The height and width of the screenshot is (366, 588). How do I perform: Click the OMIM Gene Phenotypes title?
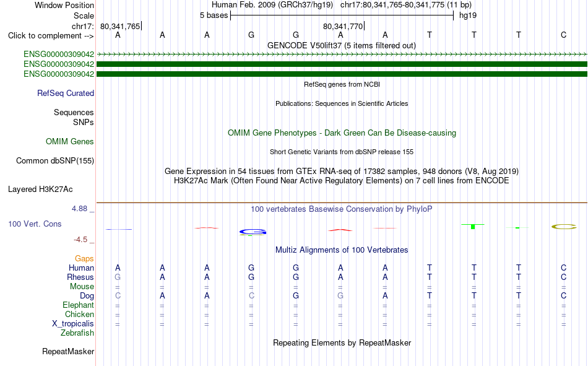coord(342,133)
